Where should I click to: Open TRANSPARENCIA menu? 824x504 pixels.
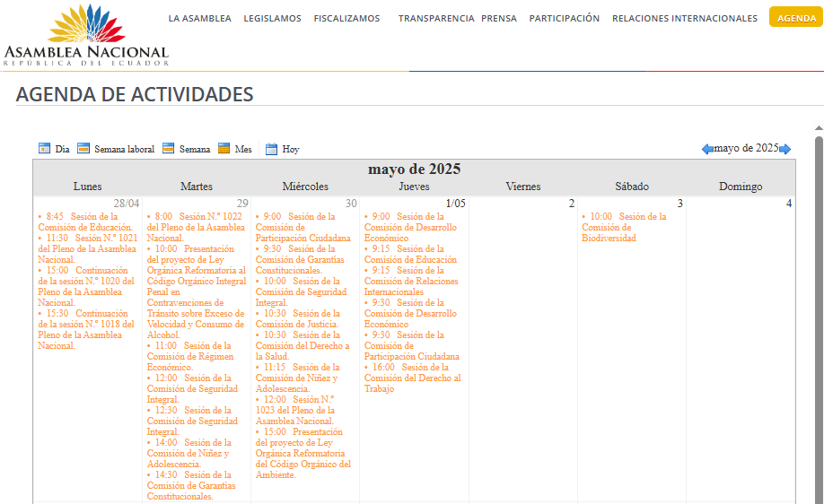pos(436,18)
